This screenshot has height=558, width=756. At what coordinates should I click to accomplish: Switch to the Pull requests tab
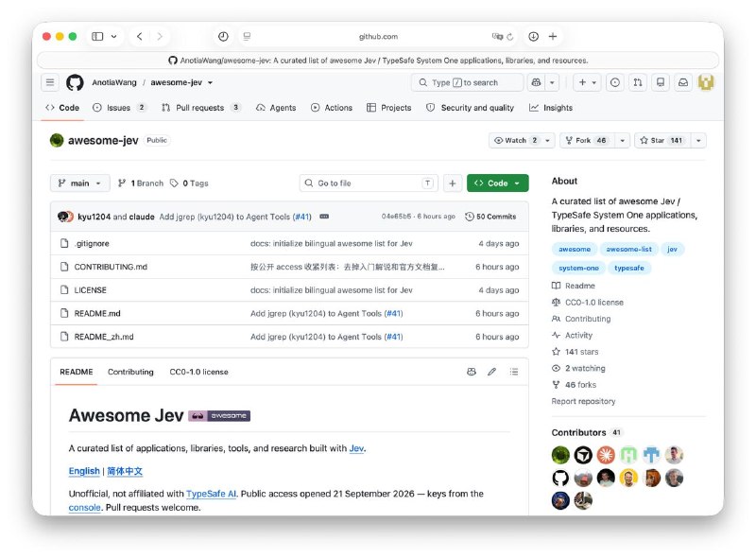pyautogui.click(x=200, y=108)
